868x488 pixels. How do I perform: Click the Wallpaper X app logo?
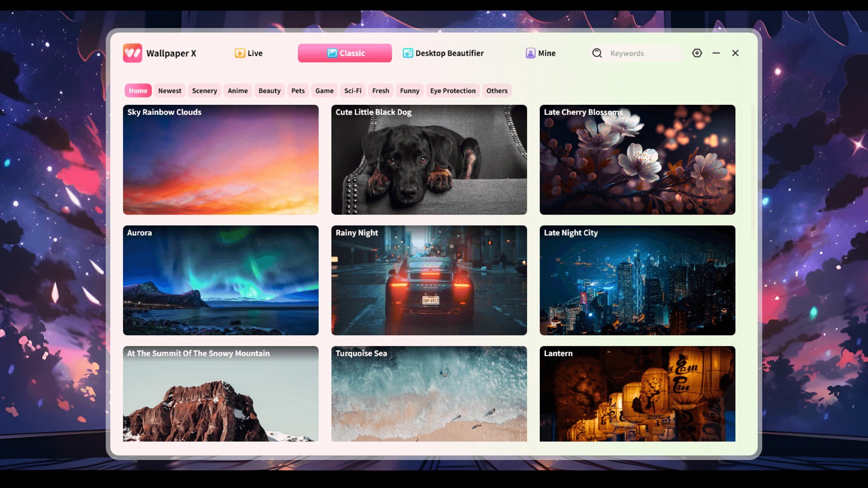pos(132,53)
